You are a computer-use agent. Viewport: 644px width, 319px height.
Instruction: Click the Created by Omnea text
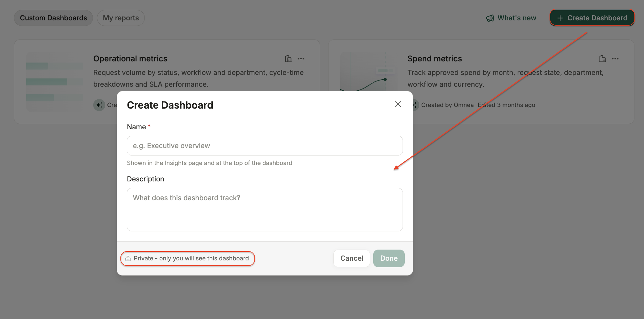[447, 105]
